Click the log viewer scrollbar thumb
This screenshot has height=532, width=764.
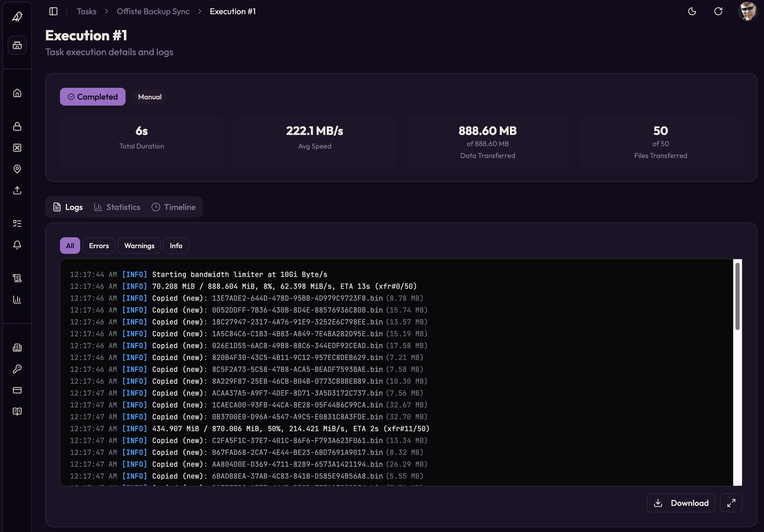[737, 296]
